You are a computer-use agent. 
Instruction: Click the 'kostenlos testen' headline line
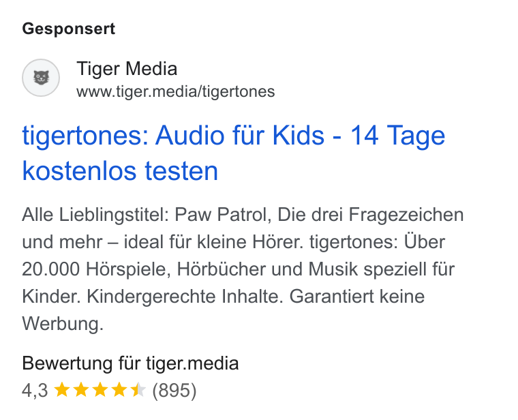[120, 171]
